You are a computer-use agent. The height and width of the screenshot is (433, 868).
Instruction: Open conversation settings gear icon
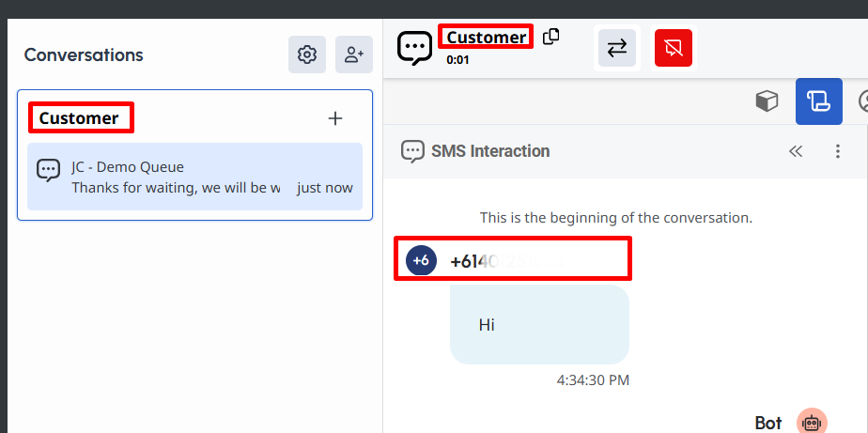[x=306, y=54]
